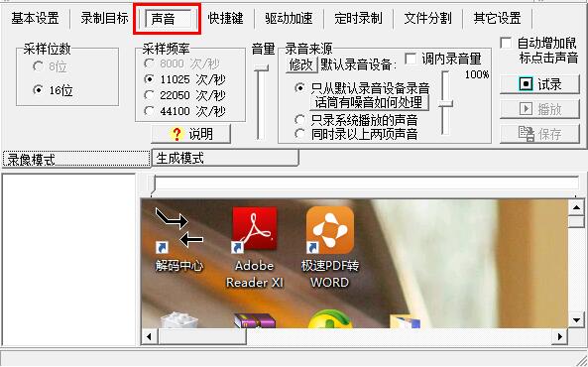This screenshot has width=588, height=367.
Task: Open the 定时录制 tab
Action: point(358,18)
